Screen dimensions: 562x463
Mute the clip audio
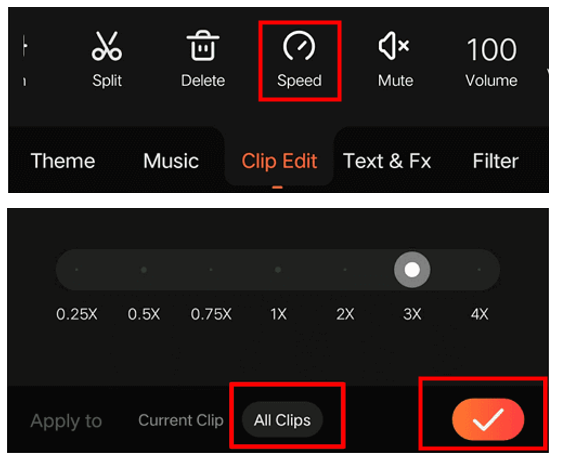click(395, 59)
